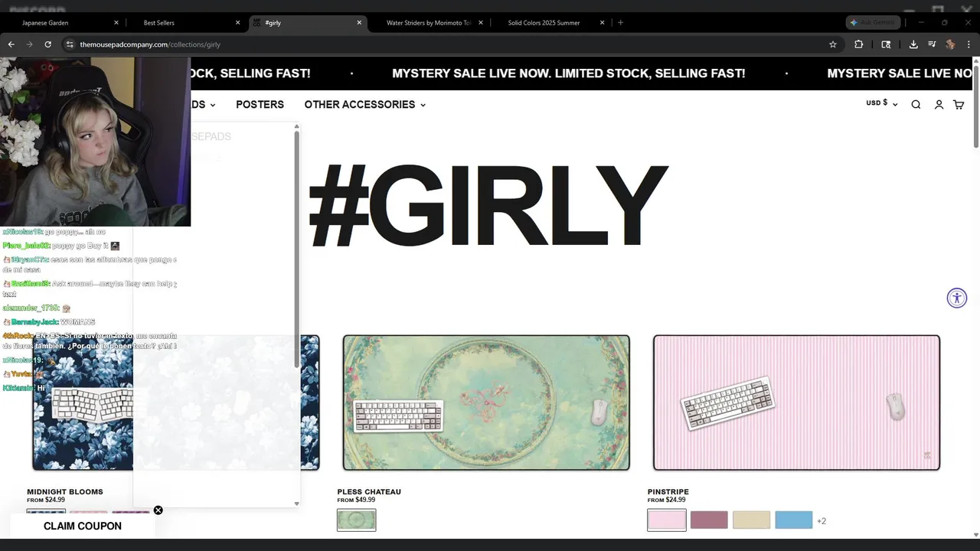Open Google Lens search icon in toolbar
980x551 pixels.
(886, 44)
